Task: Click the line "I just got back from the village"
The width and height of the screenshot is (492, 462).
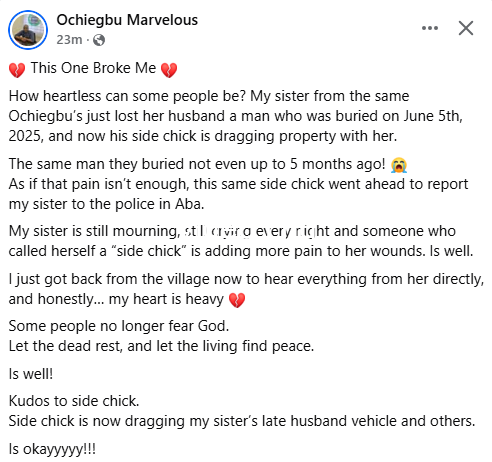Action: click(246, 279)
